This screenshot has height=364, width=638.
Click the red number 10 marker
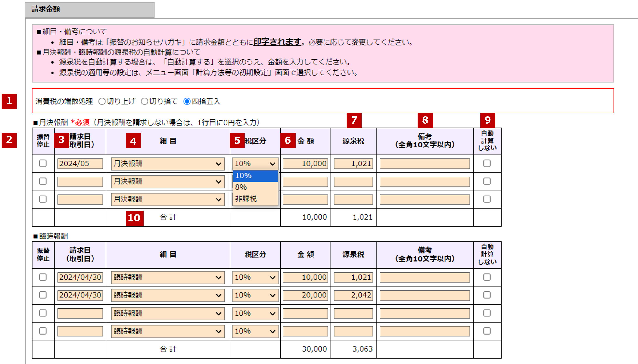click(x=134, y=218)
